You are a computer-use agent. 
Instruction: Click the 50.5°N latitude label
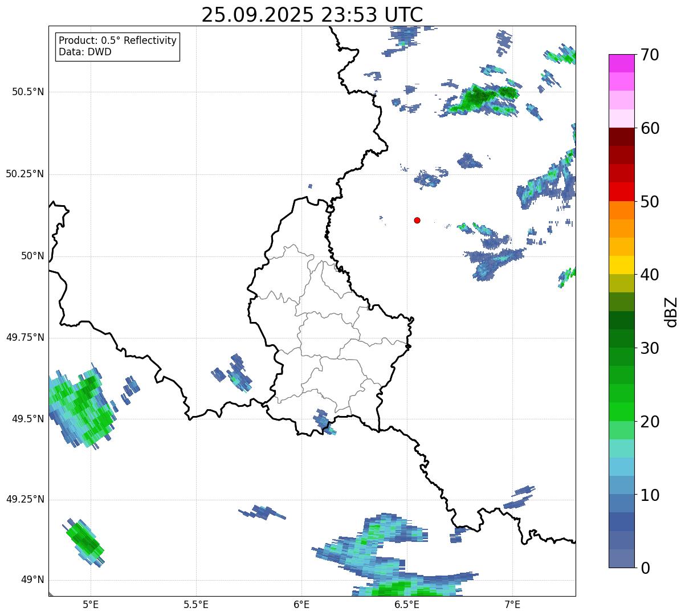(28, 92)
